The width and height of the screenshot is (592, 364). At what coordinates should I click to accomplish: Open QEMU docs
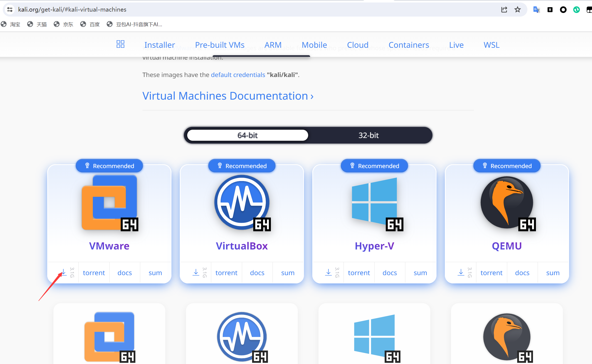pos(522,273)
